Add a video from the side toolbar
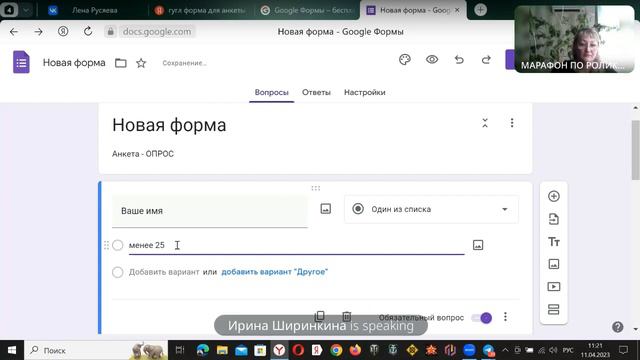The height and width of the screenshot is (360, 640). (x=553, y=287)
